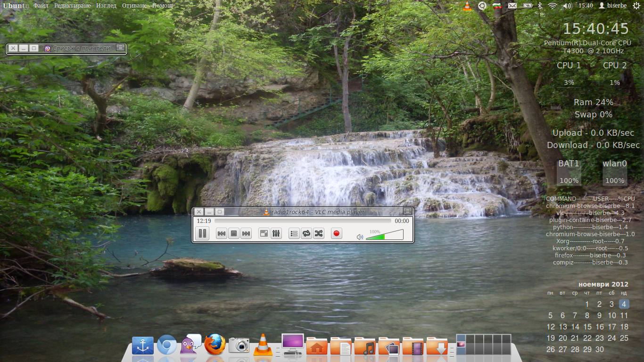Image resolution: width=644 pixels, height=362 pixels.
Task: Launch Chromium browser from dock
Action: [x=167, y=346]
